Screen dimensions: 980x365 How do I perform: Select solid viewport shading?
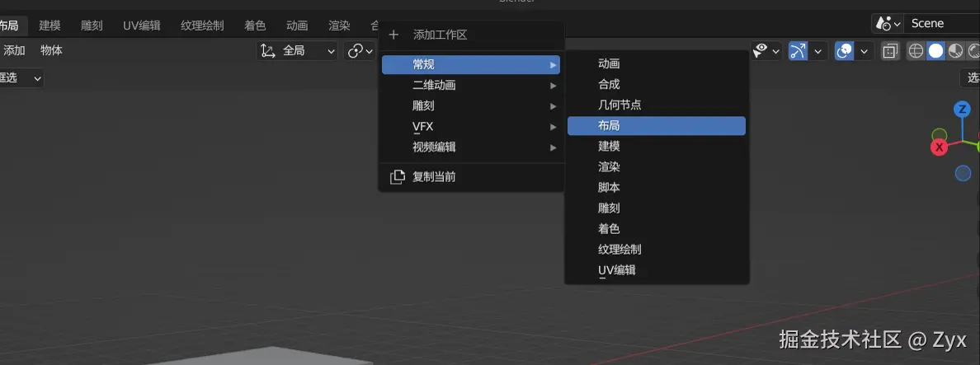935,51
